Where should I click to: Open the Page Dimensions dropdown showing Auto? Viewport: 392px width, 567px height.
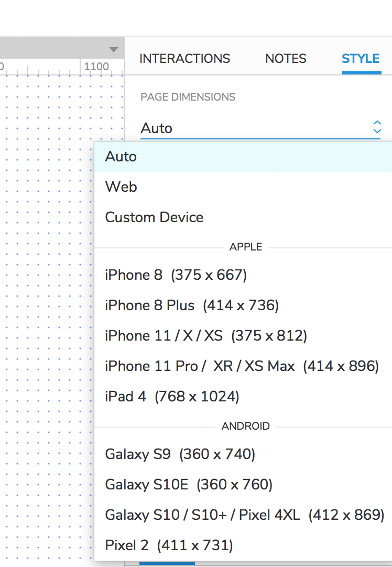(x=260, y=128)
